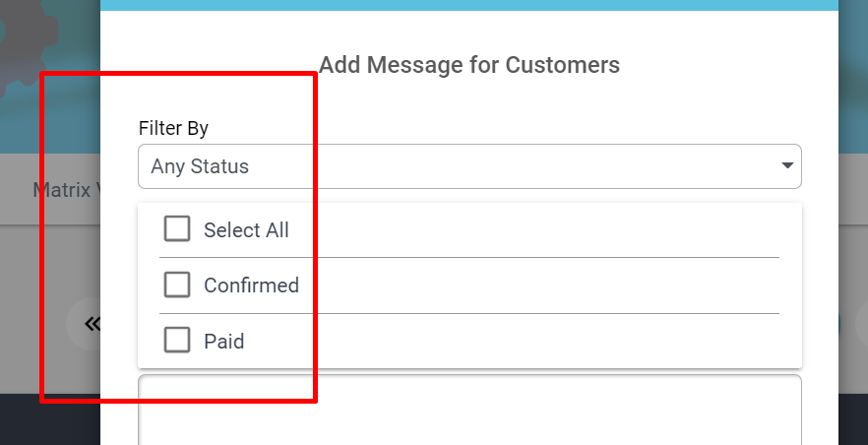Tick the Select All checkbox

pos(177,229)
